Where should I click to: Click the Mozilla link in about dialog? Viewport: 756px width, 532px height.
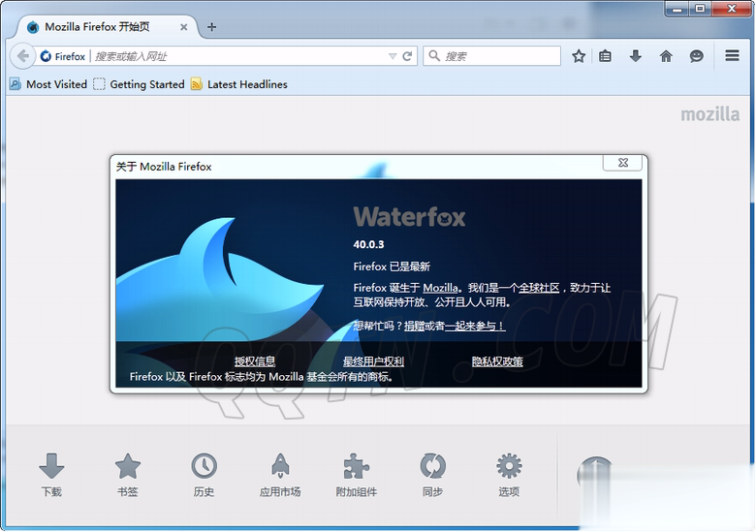[x=440, y=288]
